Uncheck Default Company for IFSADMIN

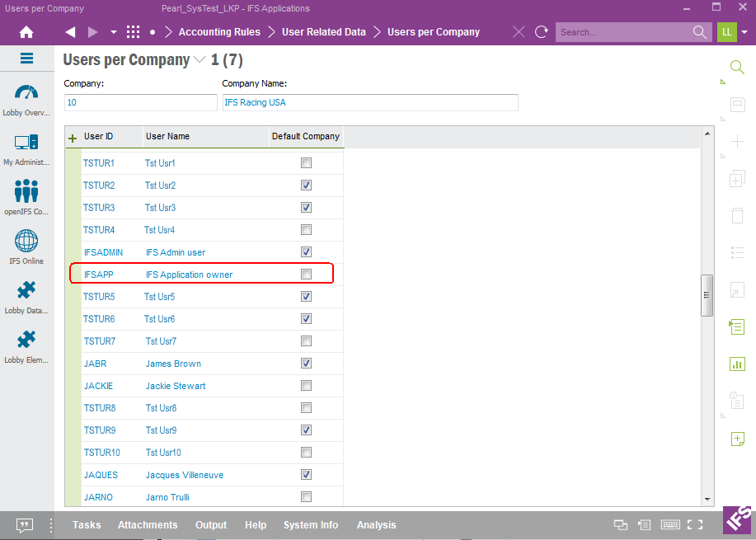[306, 251]
